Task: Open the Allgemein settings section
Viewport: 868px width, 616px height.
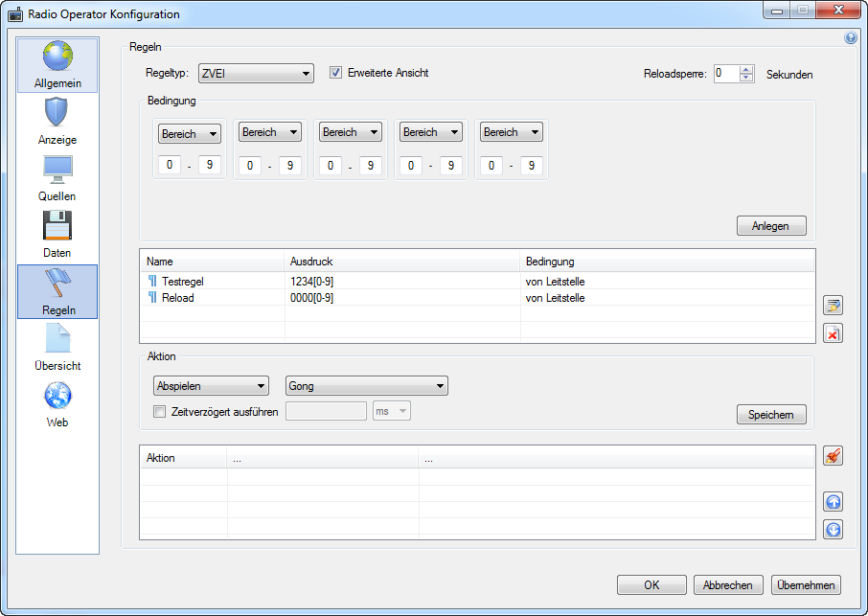Action: pyautogui.click(x=57, y=65)
